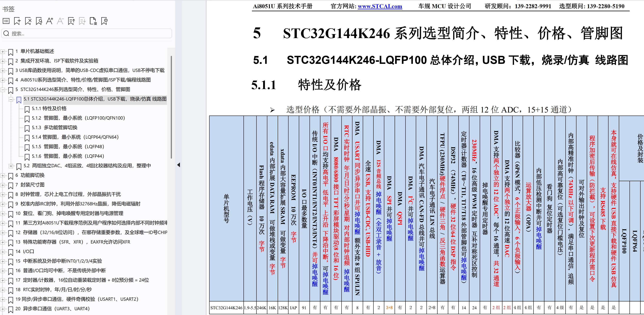This screenshot has height=315, width=644.
Task: Click the delete bookmark icon
Action: coord(28,21)
